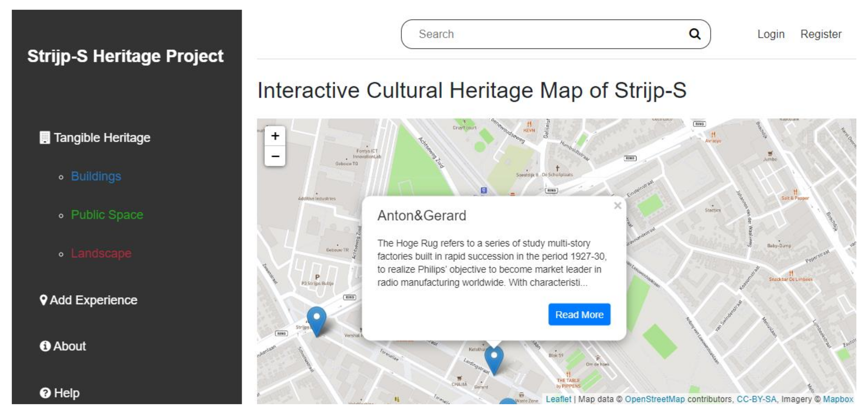Click the search magnifier icon
Image resolution: width=868 pixels, height=414 pixels.
point(695,34)
